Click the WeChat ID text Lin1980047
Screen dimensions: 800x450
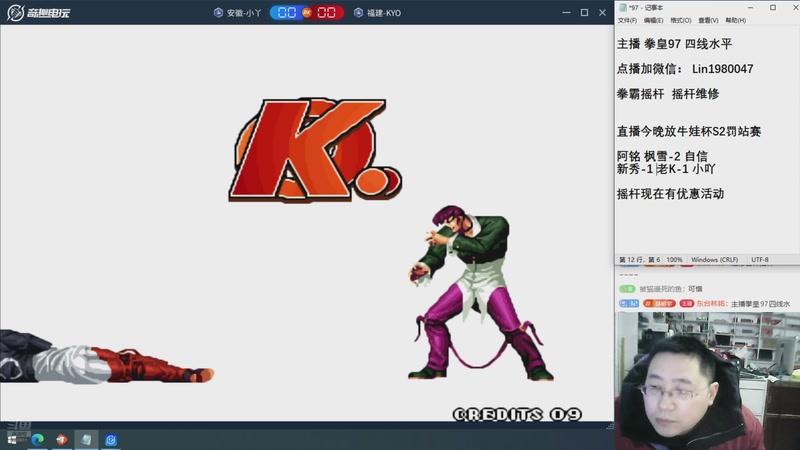coord(722,69)
